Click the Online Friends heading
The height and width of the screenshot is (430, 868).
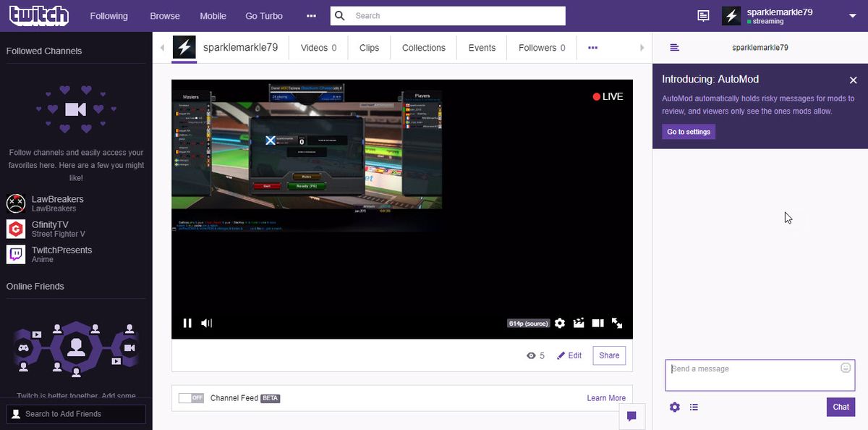coord(35,287)
